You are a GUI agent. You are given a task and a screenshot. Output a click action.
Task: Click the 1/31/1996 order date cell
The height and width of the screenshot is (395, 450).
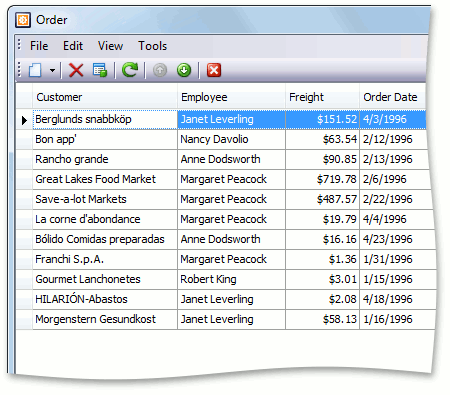pyautogui.click(x=397, y=259)
